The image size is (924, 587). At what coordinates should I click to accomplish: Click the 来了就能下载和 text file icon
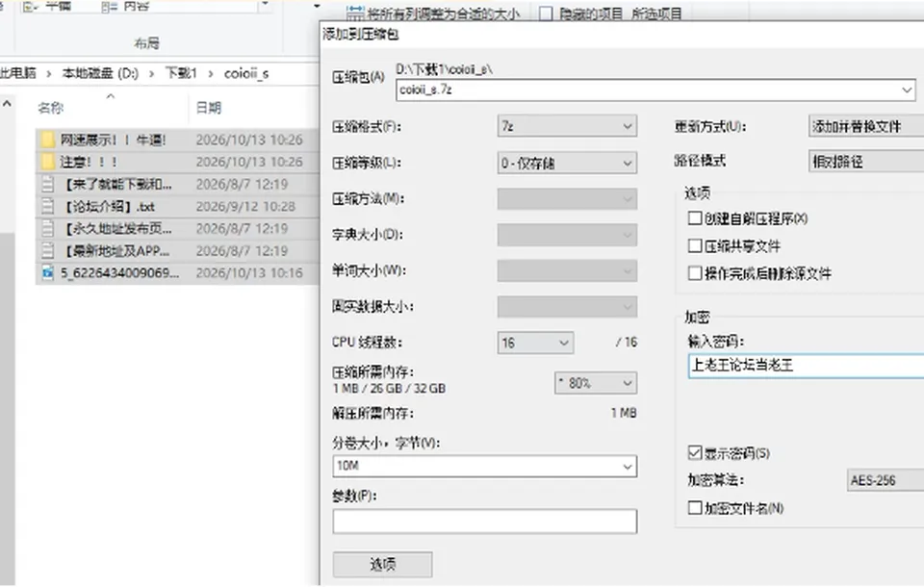tap(48, 184)
